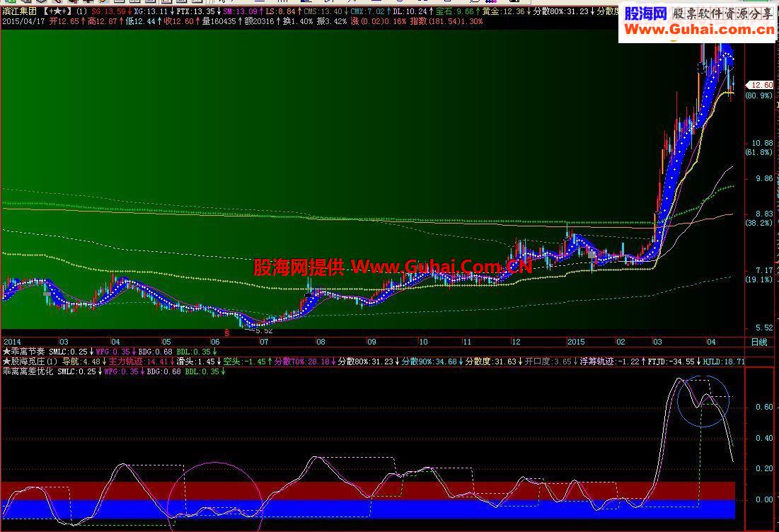Click the current price tag 12.60
Image resolution: width=779 pixels, height=532 pixels.
(761, 85)
